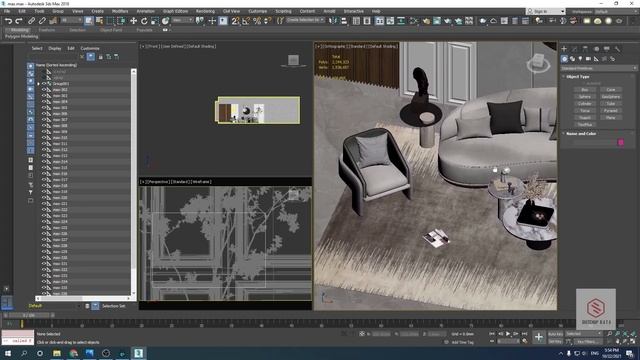The width and height of the screenshot is (640, 360).
Task: Activate the Unlink Selection tool
Action: pyautogui.click(x=42, y=21)
